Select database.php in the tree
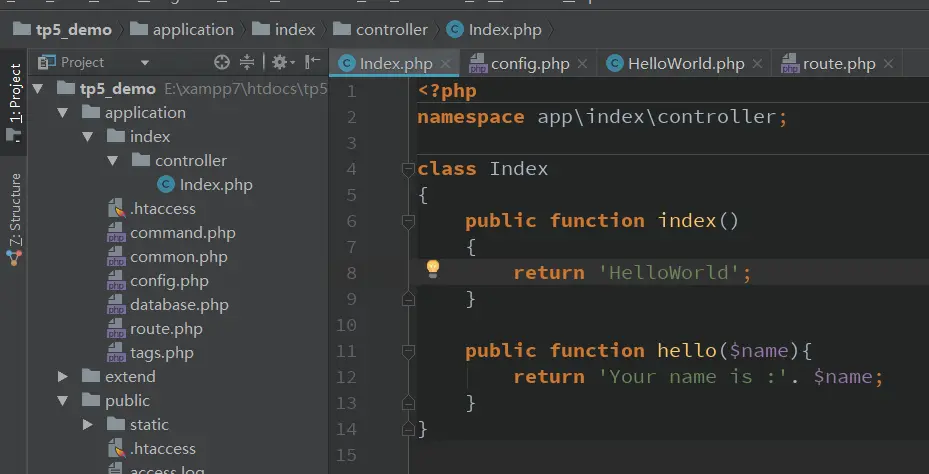This screenshot has height=474, width=929. (168, 305)
